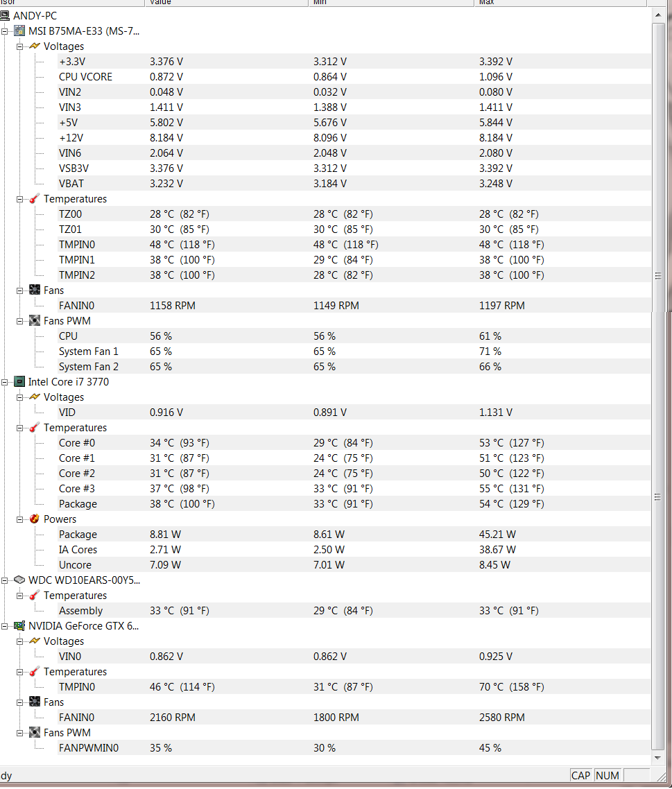672x789 pixels.
Task: Click the 70 °C (158 °F) GPU max temperature
Action: coord(511,686)
